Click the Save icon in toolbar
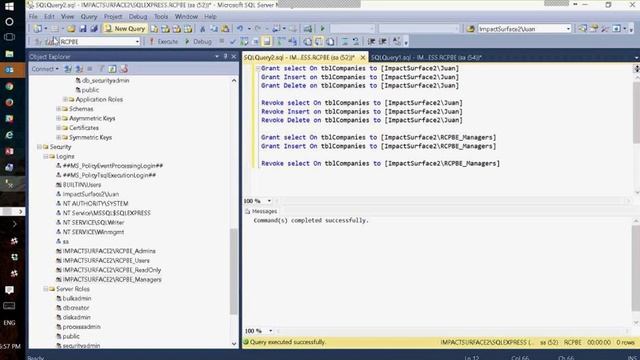 (83, 29)
